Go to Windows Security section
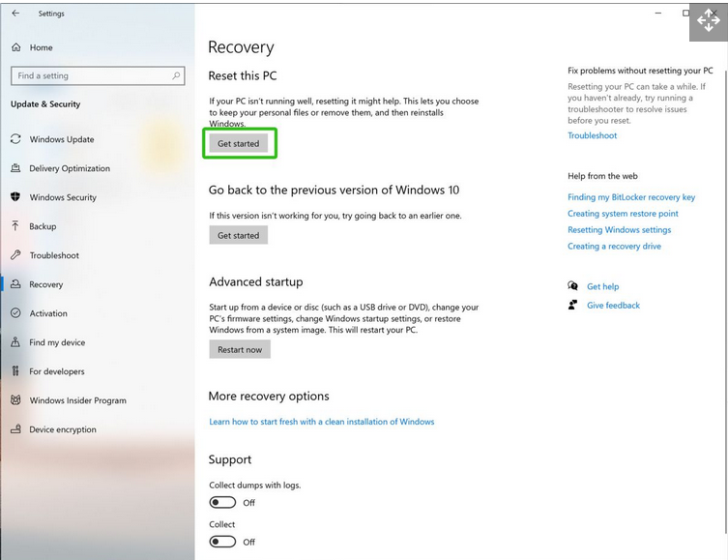Screen dimensions: 728x560 click(x=63, y=197)
